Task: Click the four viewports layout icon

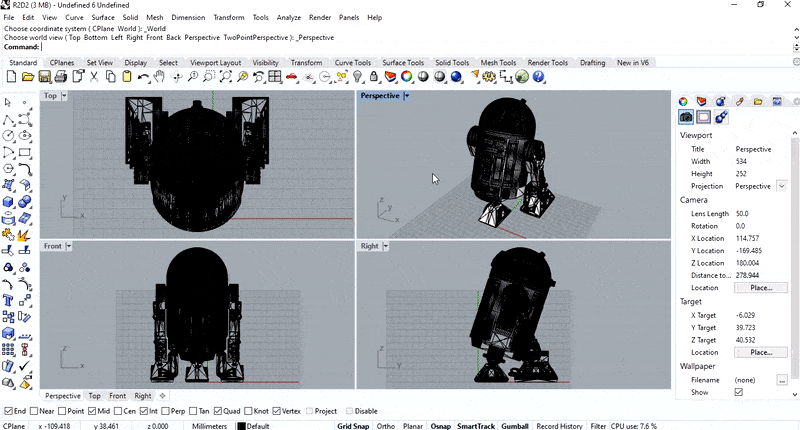Action: pos(275,77)
